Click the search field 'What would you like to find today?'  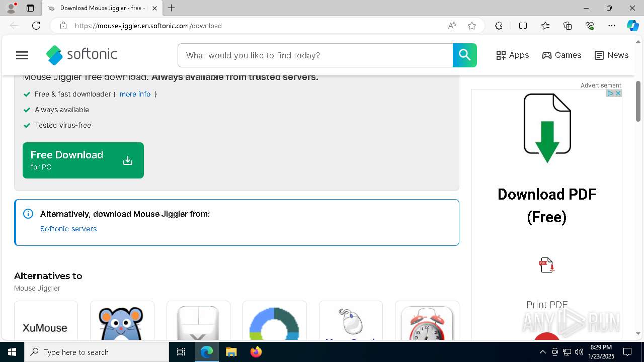click(315, 55)
